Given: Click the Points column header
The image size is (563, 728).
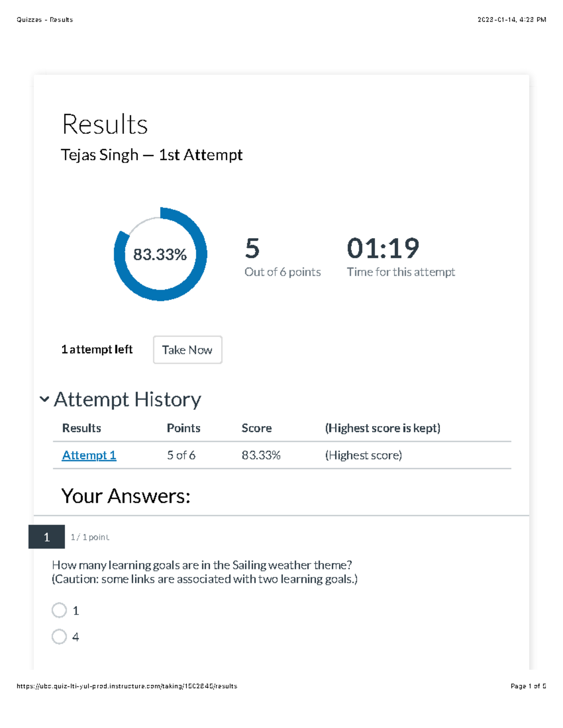Looking at the screenshot, I should coord(183,428).
